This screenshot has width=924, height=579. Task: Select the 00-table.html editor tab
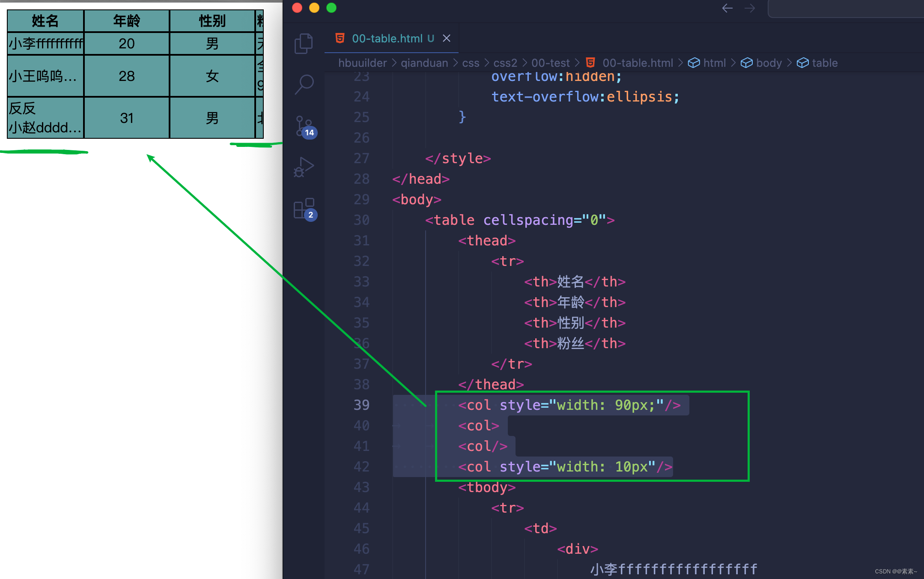[x=391, y=39]
